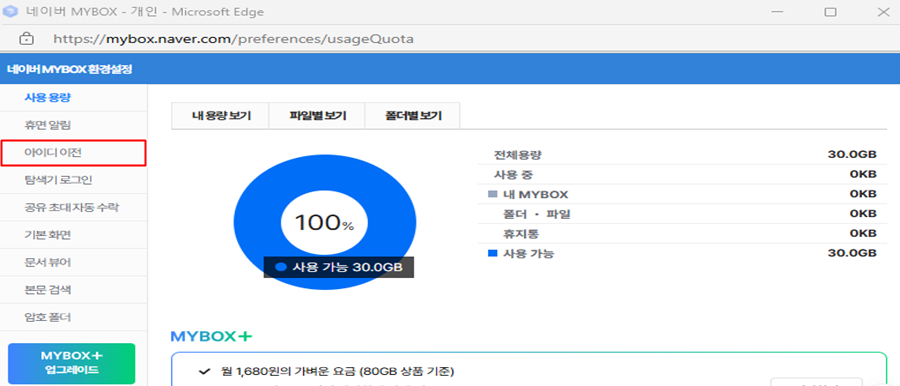The width and height of the screenshot is (900, 386).
Task: Click the 전체용량 row label
Action: [518, 155]
